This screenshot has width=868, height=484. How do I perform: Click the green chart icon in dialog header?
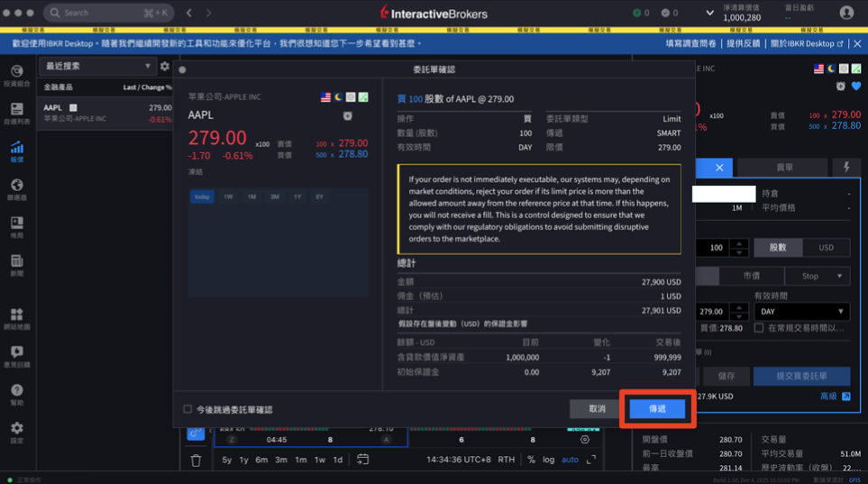pyautogui.click(x=363, y=97)
